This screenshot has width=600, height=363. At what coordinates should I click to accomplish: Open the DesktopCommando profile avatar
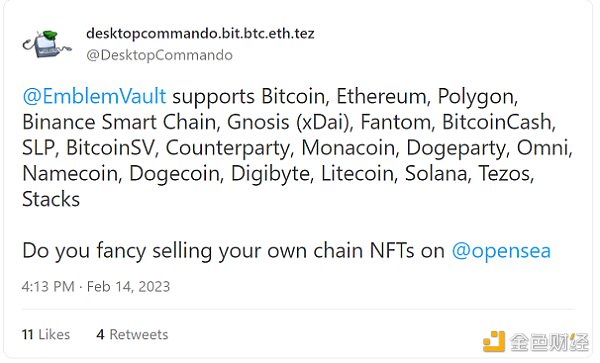[47, 44]
